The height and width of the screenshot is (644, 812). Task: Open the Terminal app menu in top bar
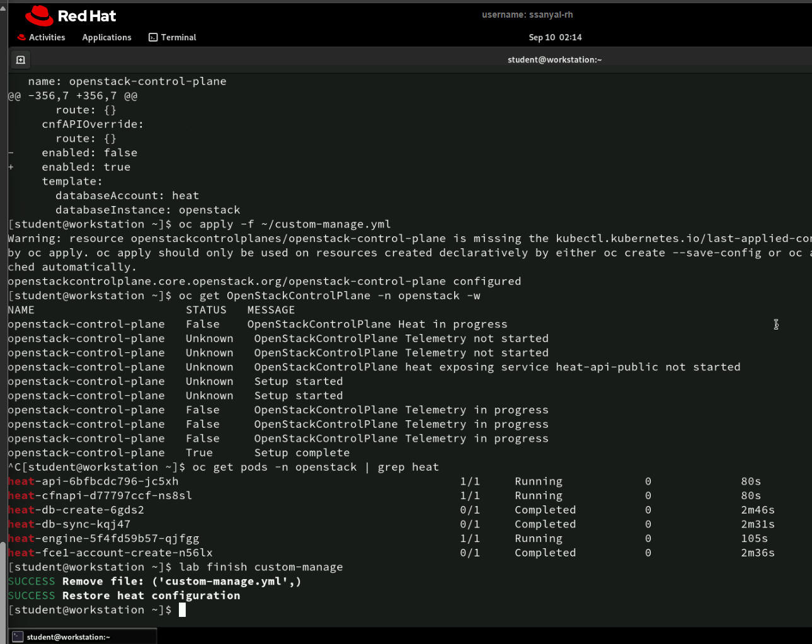point(173,37)
